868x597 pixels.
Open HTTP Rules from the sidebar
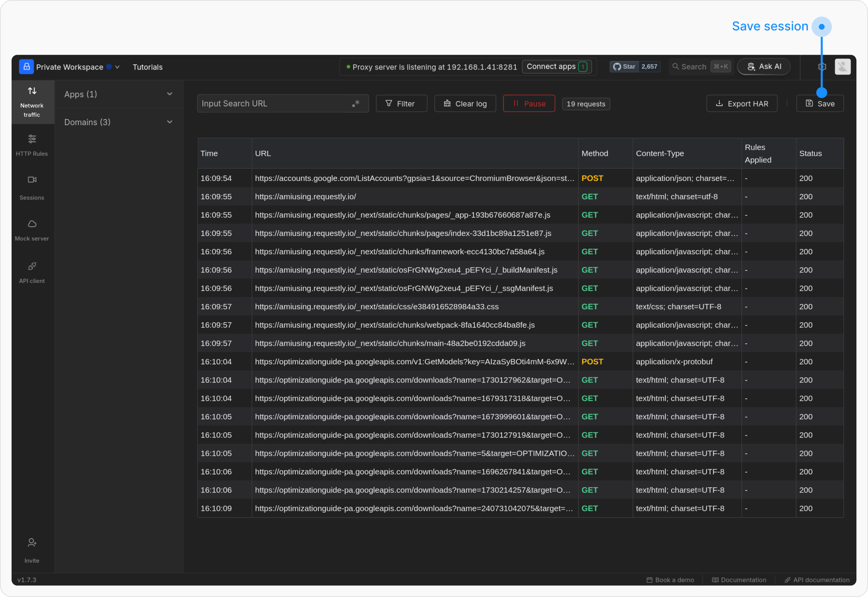pyautogui.click(x=32, y=145)
